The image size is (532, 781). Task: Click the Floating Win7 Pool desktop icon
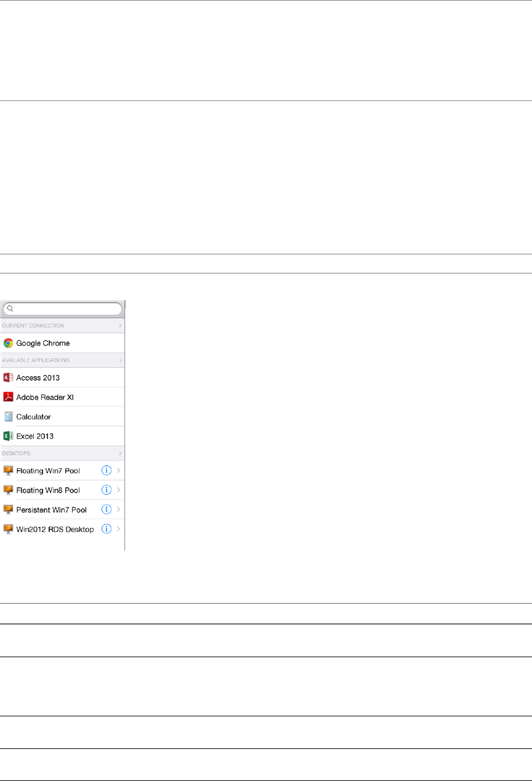tap(8, 471)
